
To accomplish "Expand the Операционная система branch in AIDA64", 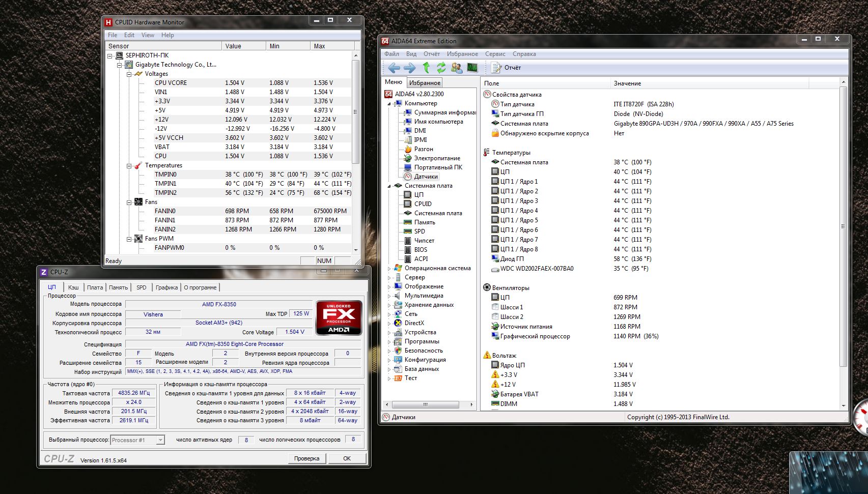I will point(389,269).
